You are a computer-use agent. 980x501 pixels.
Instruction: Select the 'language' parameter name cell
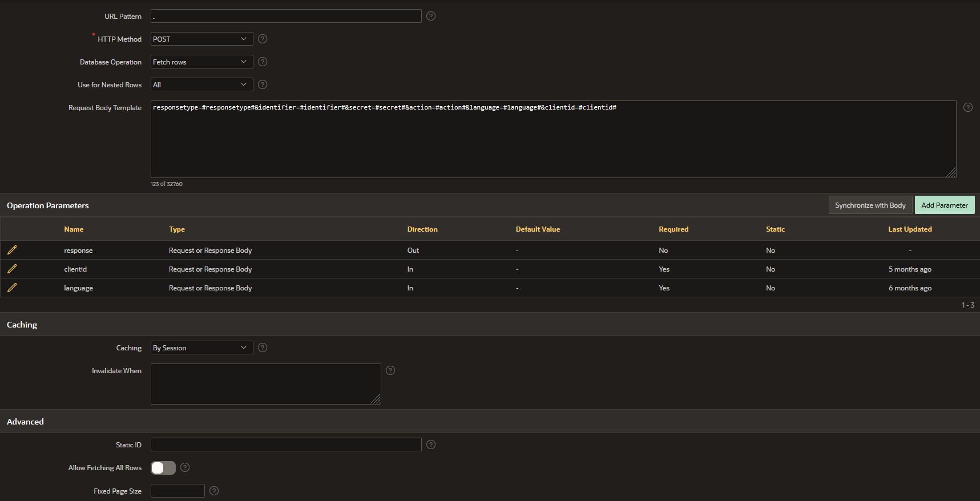(78, 288)
